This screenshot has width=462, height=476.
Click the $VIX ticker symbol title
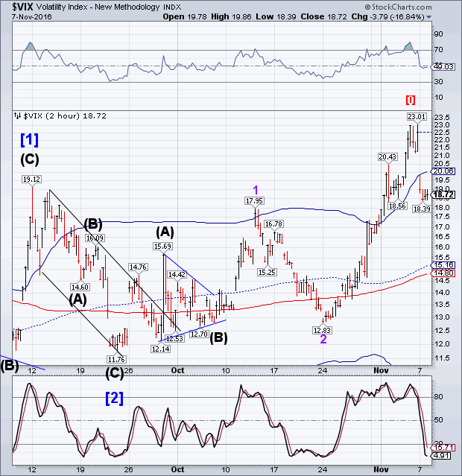tap(22, 7)
